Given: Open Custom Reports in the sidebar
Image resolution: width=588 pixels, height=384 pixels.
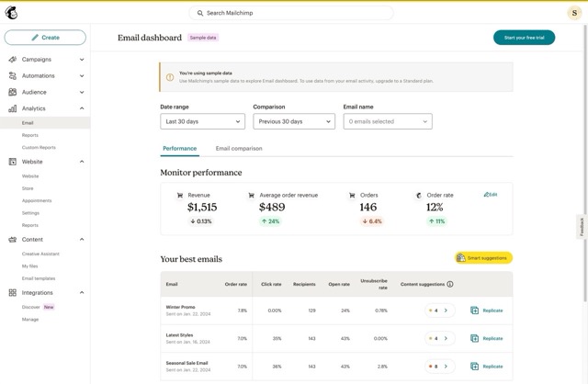Looking at the screenshot, I should [39, 148].
